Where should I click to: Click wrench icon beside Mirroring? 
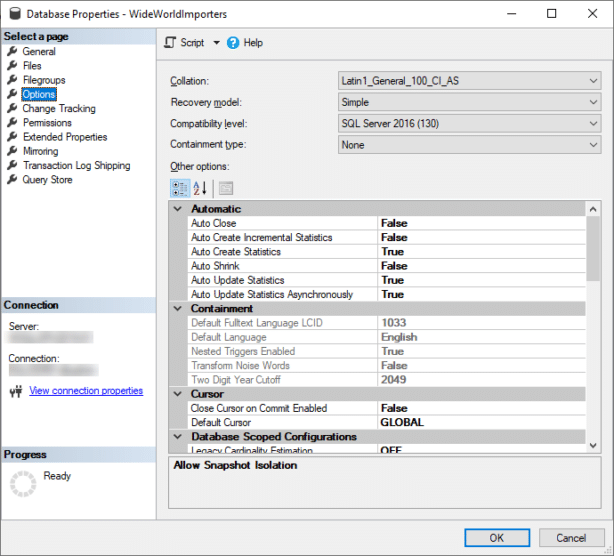coord(13,150)
